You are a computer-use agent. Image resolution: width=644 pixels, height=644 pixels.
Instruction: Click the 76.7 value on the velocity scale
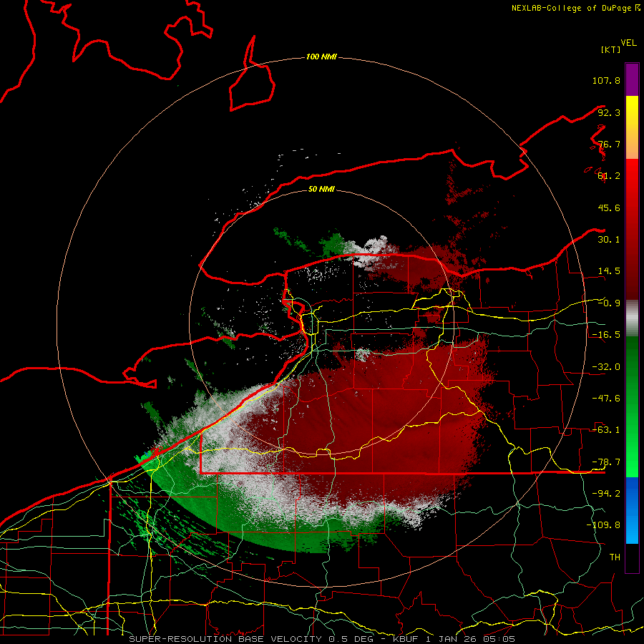(x=609, y=144)
